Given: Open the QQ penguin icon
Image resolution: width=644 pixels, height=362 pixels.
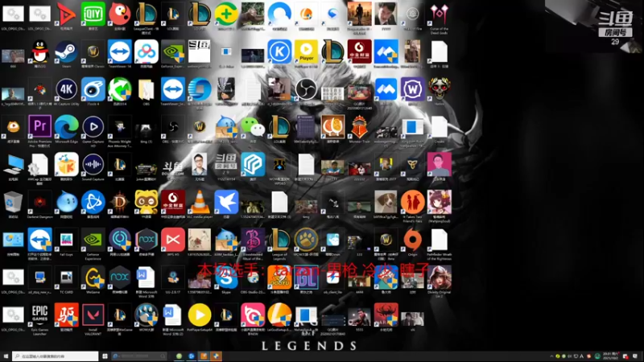Looking at the screenshot, I should pos(39,51).
